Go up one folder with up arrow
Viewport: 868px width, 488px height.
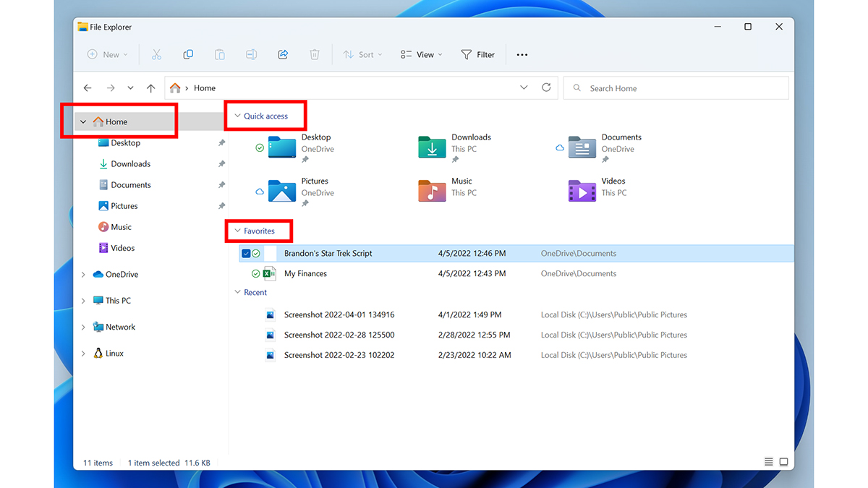(150, 88)
